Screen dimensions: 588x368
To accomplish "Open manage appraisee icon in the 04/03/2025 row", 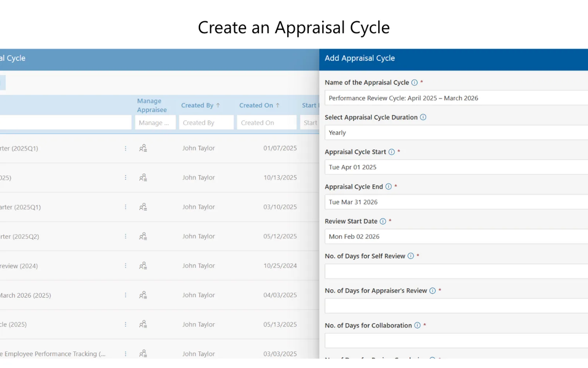I will tap(143, 295).
